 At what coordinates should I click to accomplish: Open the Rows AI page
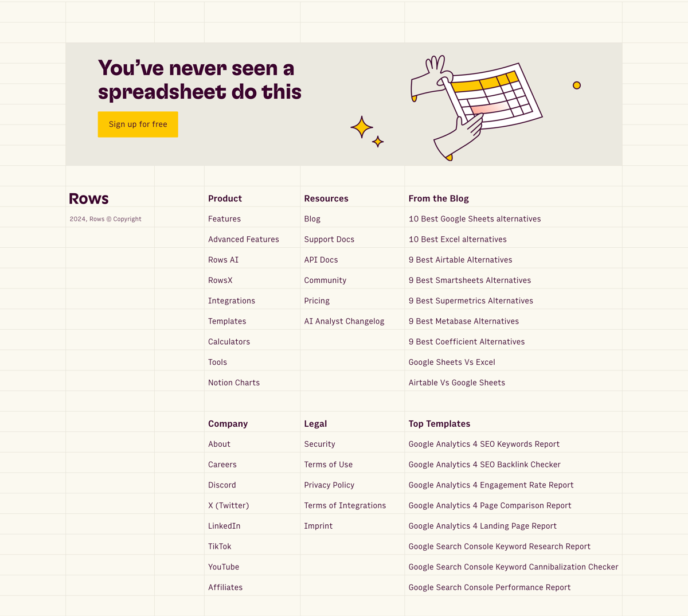(223, 259)
